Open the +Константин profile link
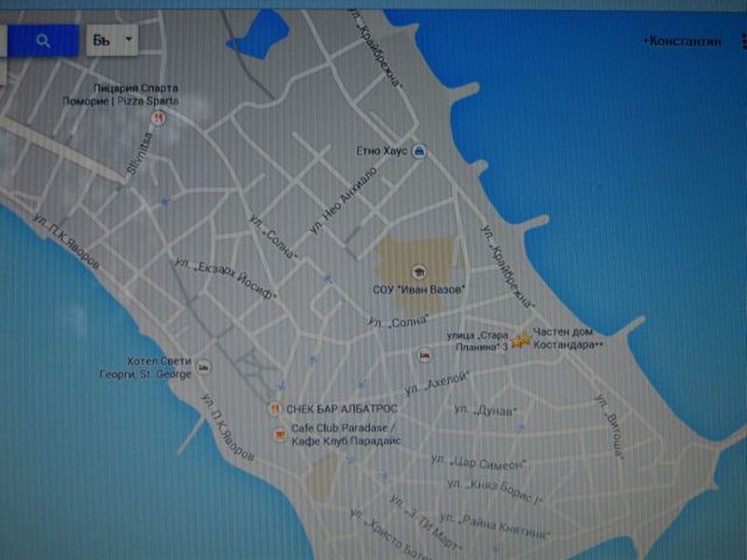747x560 pixels. (682, 41)
